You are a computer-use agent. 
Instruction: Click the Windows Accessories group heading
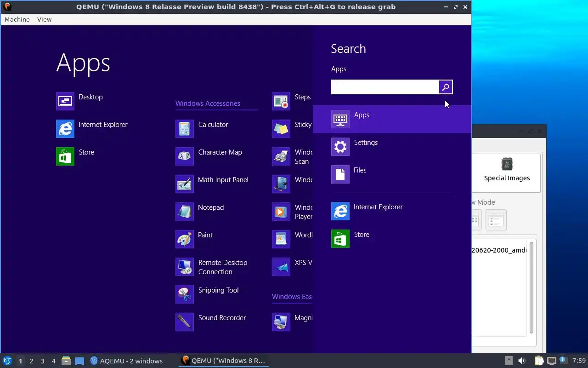(x=208, y=103)
